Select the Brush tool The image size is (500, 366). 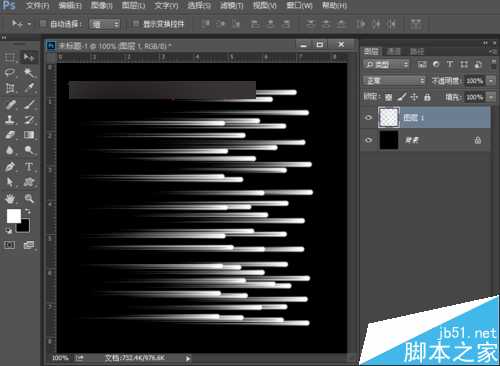click(29, 104)
